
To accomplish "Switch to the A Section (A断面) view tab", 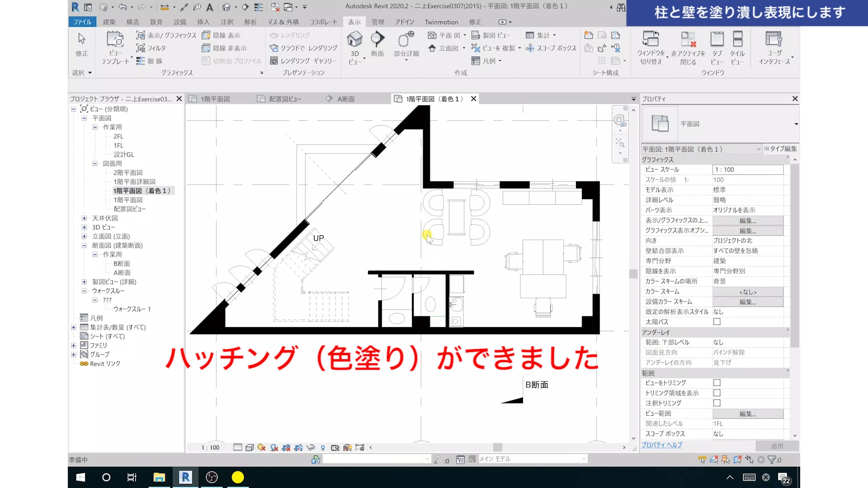I will [346, 99].
